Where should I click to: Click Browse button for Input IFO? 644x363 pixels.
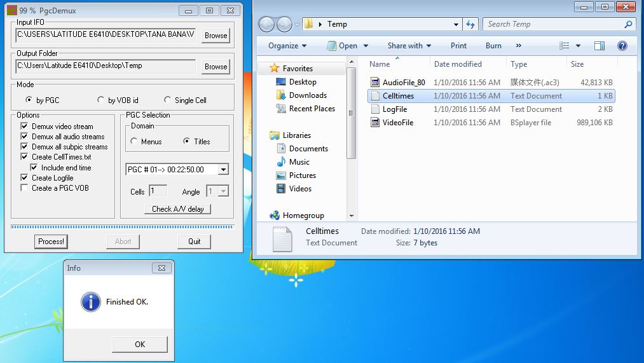(216, 36)
